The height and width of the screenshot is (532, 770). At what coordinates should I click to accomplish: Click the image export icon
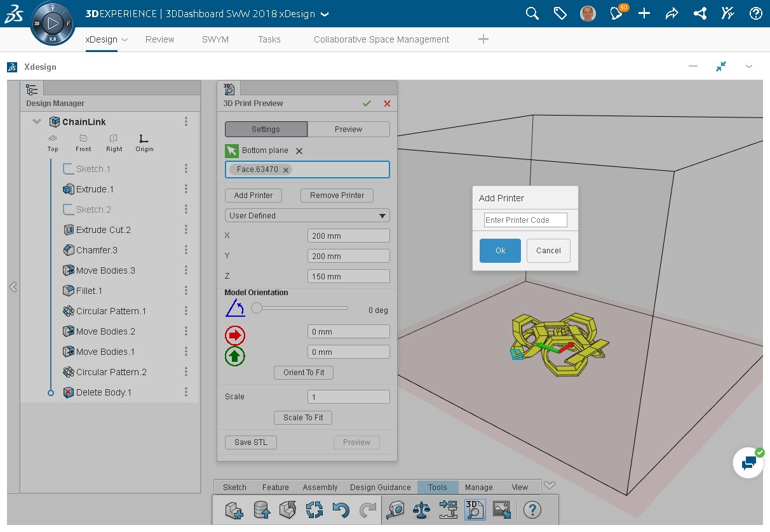pos(502,509)
